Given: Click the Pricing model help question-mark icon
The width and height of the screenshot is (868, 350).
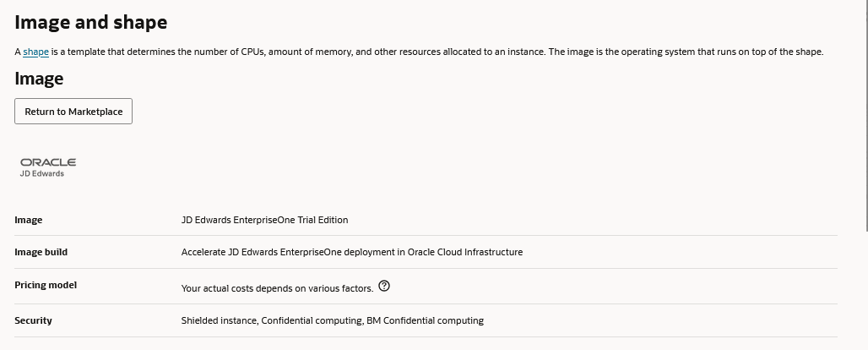Looking at the screenshot, I should click(x=385, y=287).
